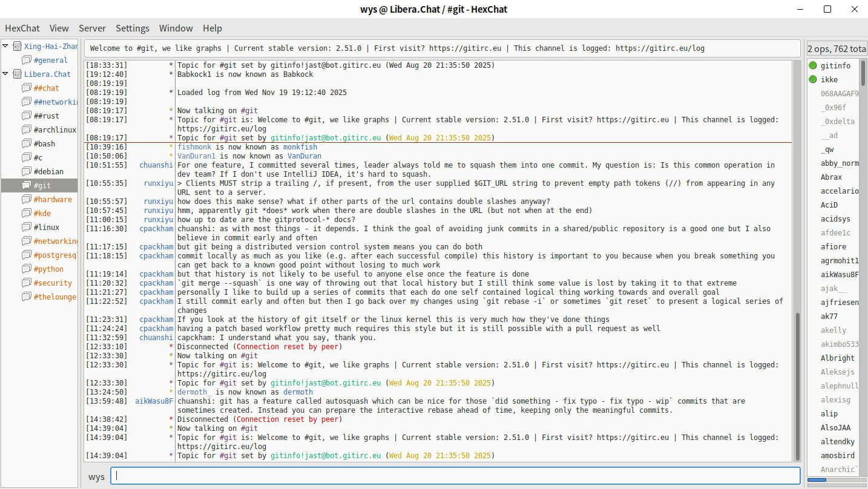Click the channel icon for #security
This screenshot has width=868, height=489.
(27, 283)
